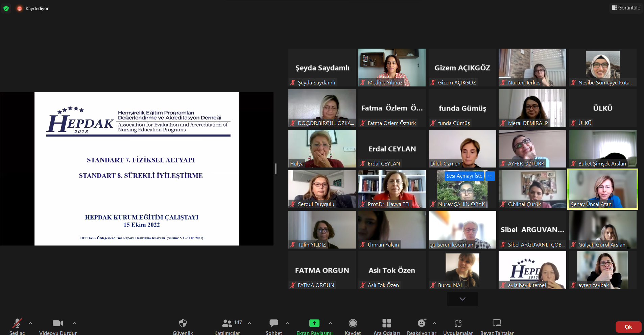Screen dimensions: 644x335
Task: Click the green encryption shield icon
Action: point(6,8)
